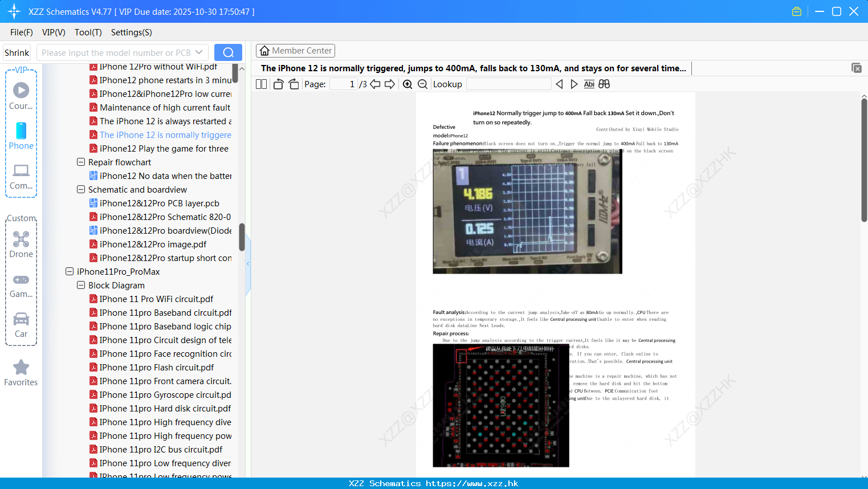Click the blue search button
This screenshot has width=868, height=489.
click(228, 52)
